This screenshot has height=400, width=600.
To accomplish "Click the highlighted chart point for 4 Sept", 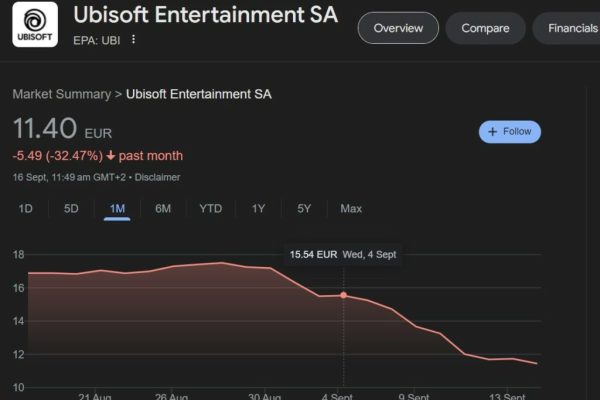I will pos(344,295).
